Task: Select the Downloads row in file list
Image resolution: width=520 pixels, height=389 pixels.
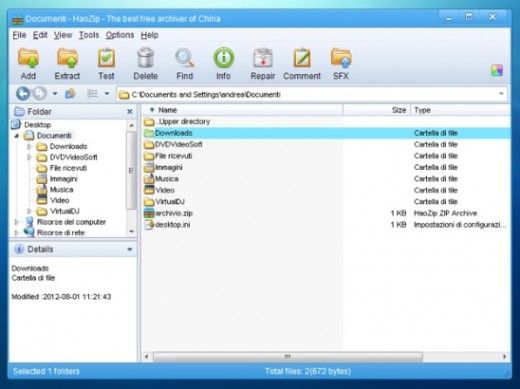Action: [x=327, y=133]
